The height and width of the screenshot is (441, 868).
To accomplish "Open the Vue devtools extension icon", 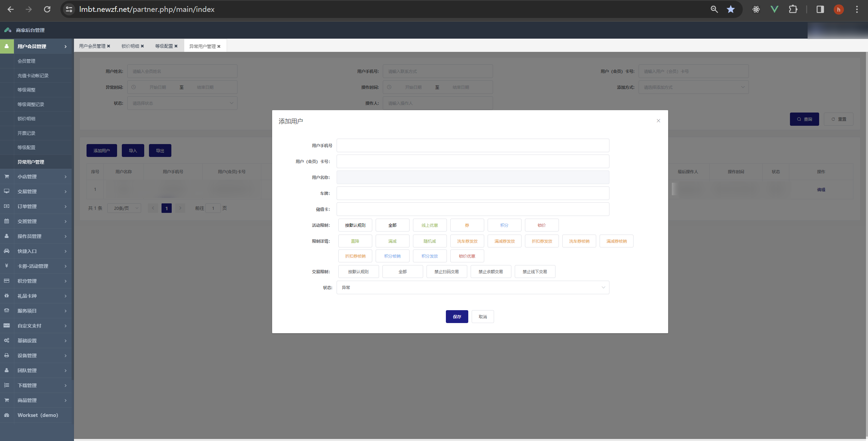I will coord(774,9).
